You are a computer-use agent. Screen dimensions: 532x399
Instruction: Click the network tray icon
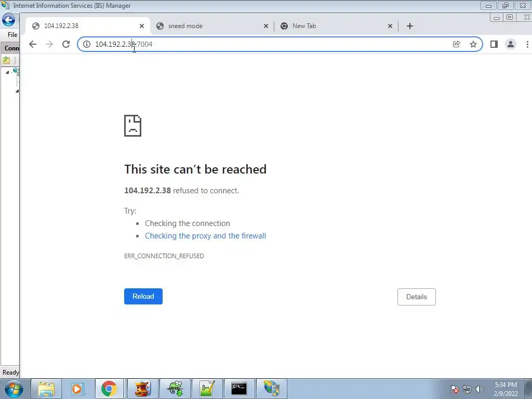coord(467,389)
